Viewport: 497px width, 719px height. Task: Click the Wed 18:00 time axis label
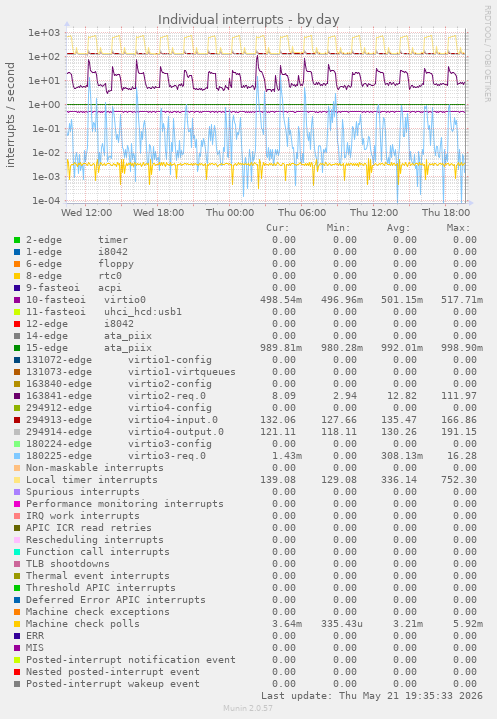[158, 213]
